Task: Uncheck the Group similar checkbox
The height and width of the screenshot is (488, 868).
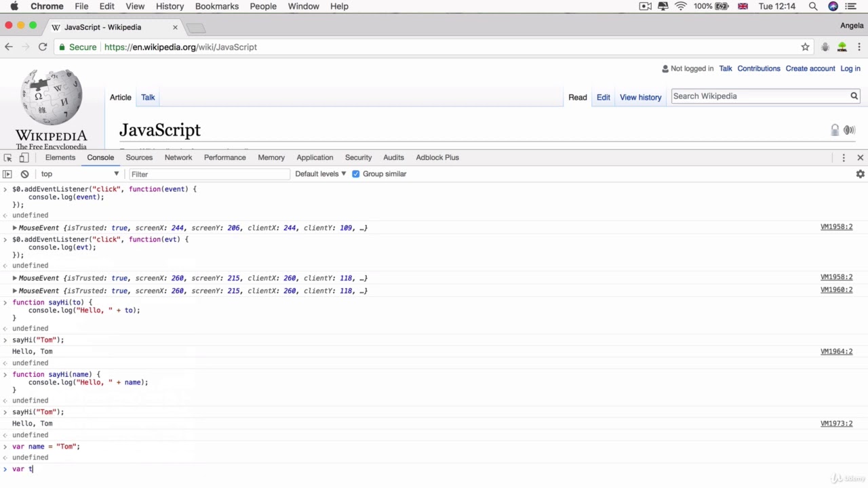Action: coord(355,174)
